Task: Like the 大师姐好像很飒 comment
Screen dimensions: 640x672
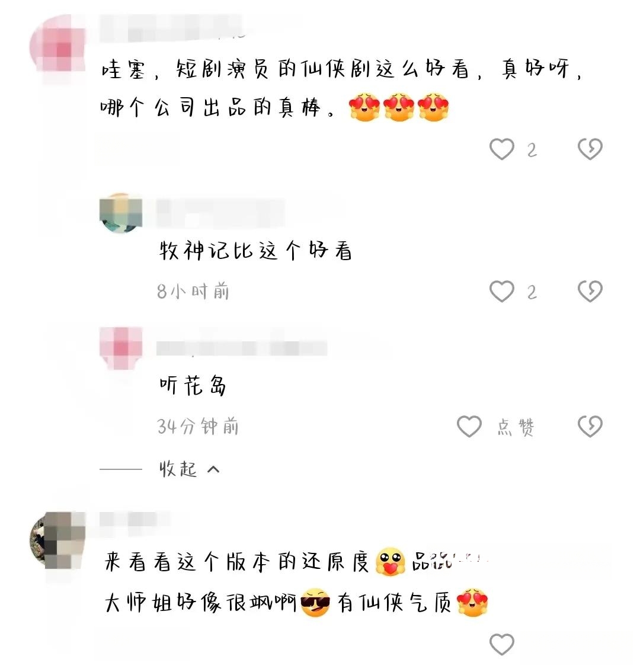Action: pos(501,644)
